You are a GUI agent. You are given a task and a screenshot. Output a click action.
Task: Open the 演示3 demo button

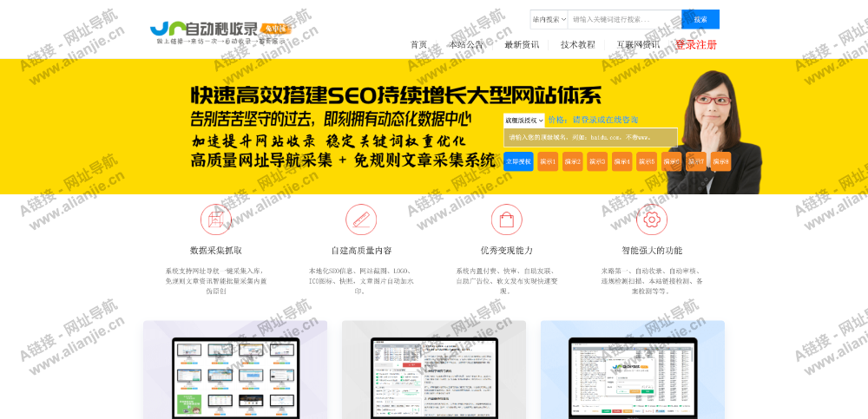[x=597, y=161]
